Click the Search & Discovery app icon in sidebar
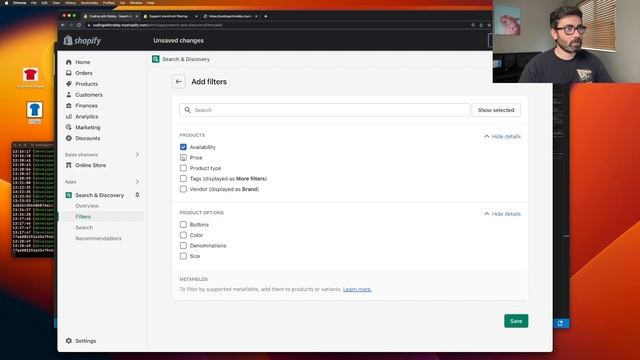 tap(69, 195)
